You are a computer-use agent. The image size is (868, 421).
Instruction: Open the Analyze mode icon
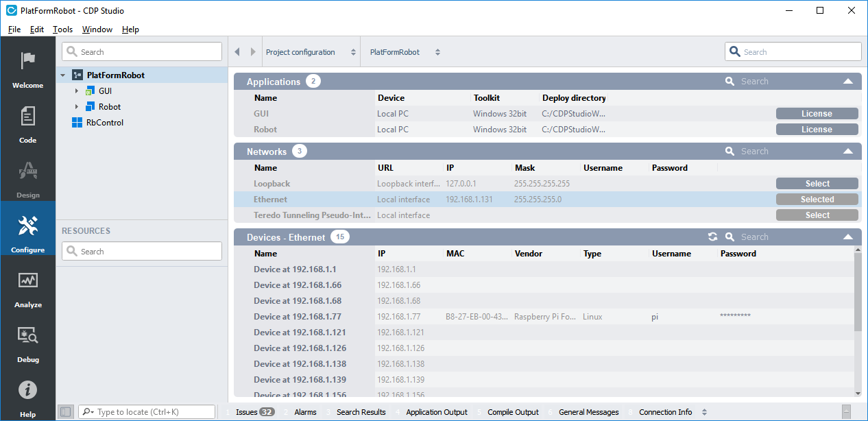coord(27,280)
